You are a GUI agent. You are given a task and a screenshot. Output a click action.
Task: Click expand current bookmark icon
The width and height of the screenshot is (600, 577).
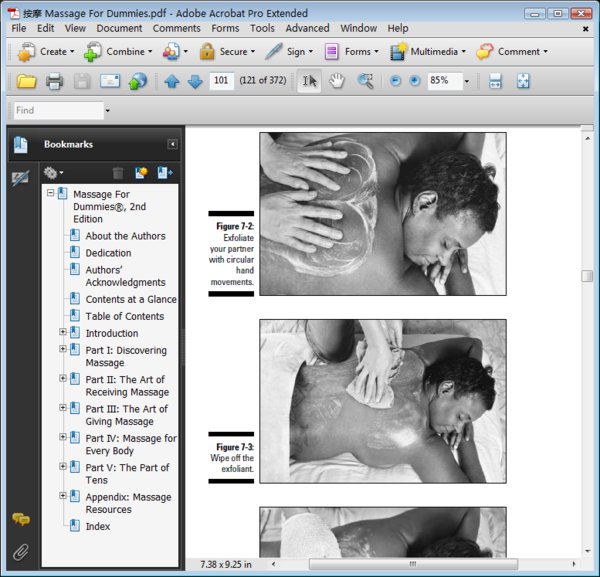pos(165,173)
